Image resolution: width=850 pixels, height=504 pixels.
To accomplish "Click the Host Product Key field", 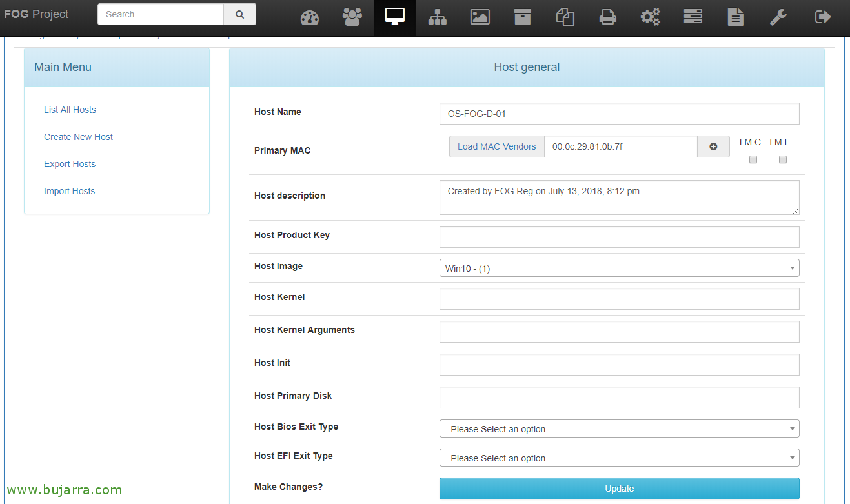I will pos(620,237).
